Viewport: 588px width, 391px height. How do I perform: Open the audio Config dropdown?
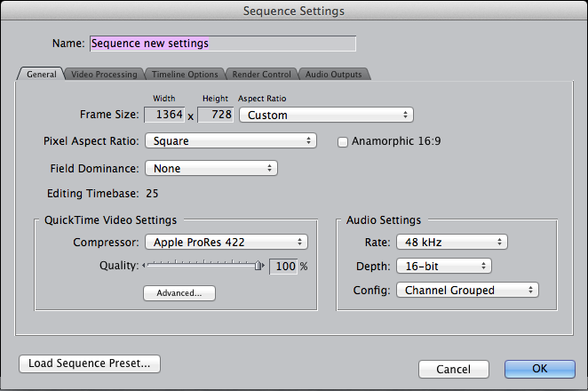click(x=466, y=290)
